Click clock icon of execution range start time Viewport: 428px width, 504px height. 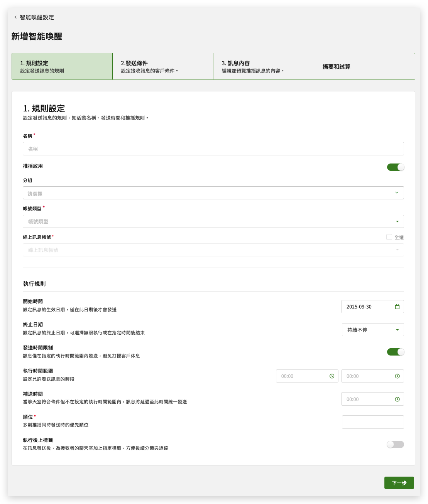click(x=332, y=376)
